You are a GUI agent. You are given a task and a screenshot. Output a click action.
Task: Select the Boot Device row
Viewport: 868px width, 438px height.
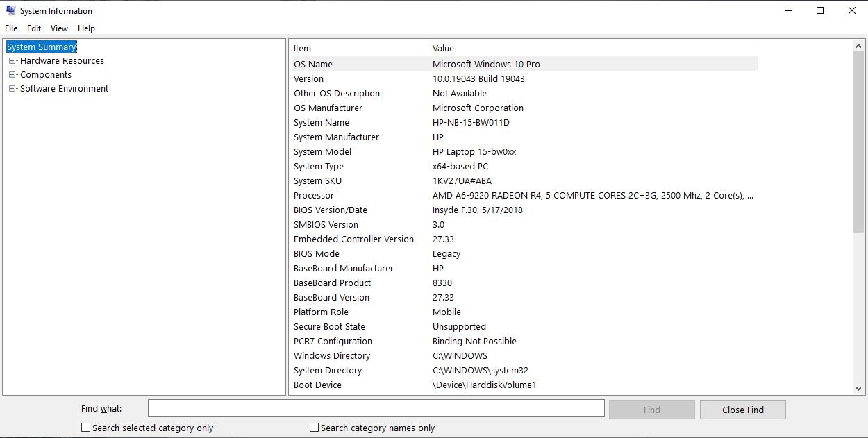tap(524, 385)
